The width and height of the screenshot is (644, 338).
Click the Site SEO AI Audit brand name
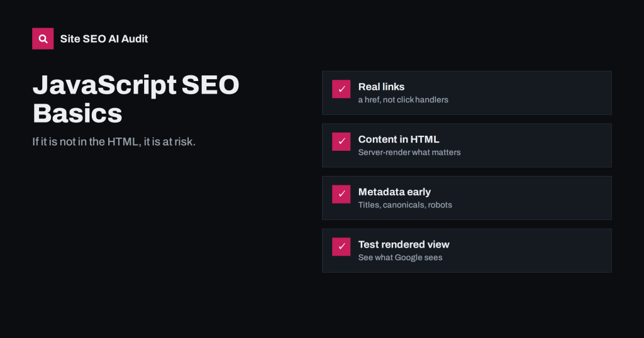pos(104,39)
